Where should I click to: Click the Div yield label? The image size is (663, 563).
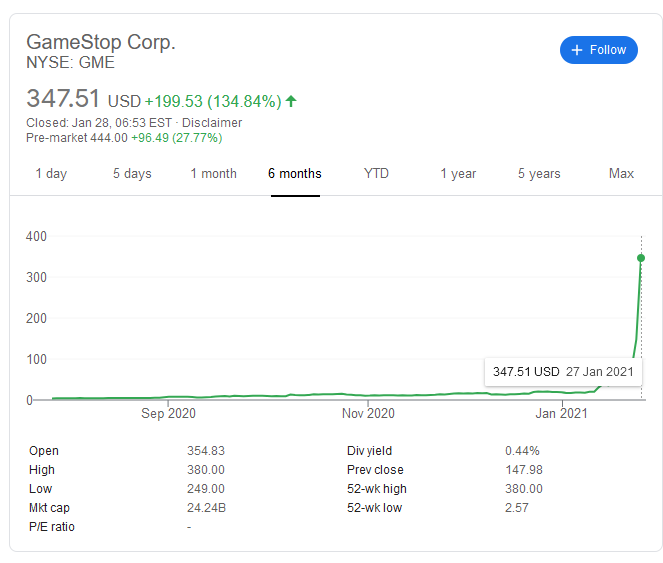(x=370, y=451)
